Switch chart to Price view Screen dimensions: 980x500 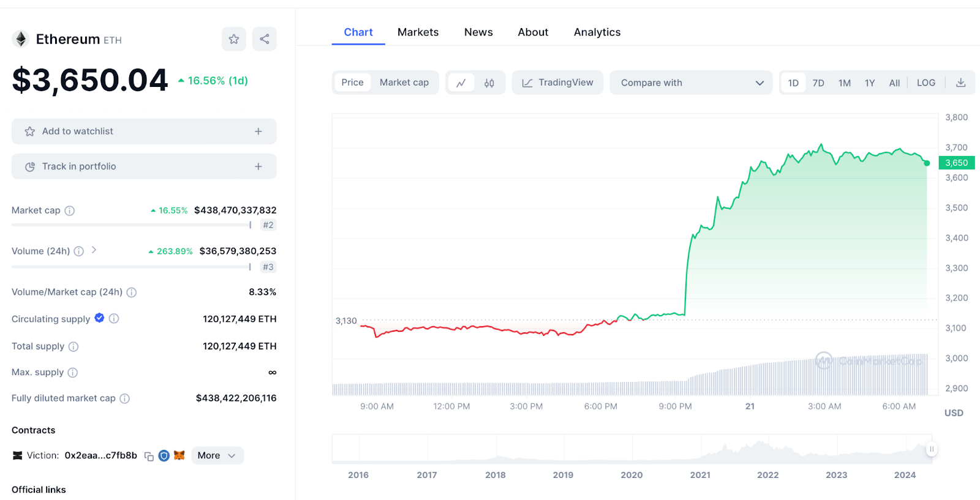pos(352,83)
